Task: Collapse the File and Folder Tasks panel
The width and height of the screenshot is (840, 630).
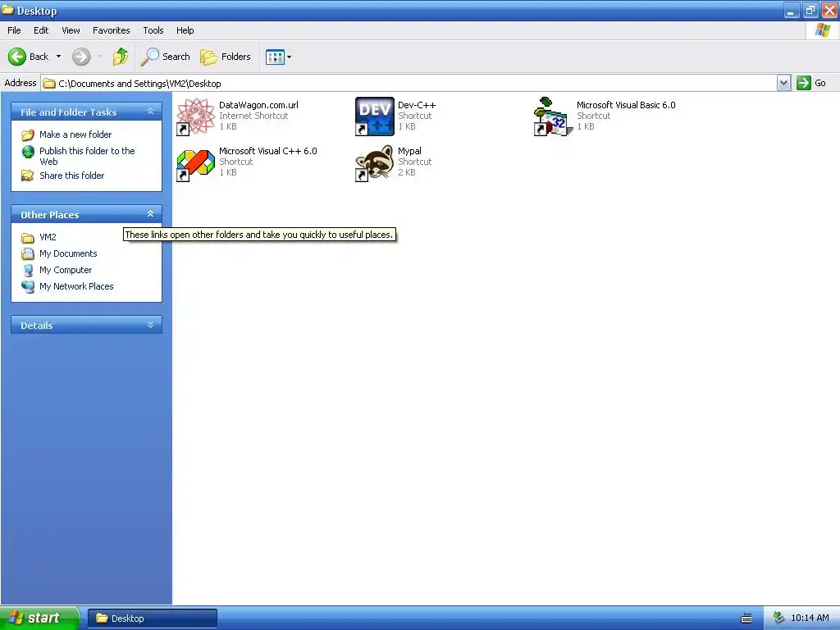Action: pyautogui.click(x=151, y=112)
